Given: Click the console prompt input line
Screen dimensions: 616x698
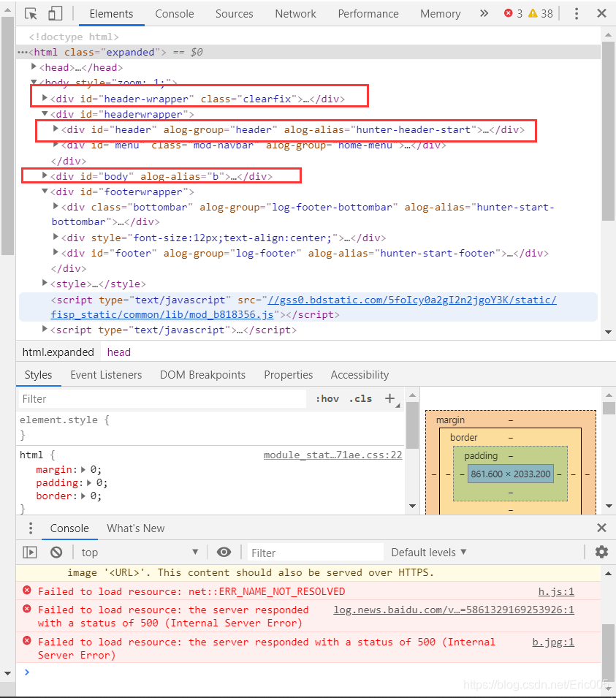Looking at the screenshot, I should [x=309, y=672].
